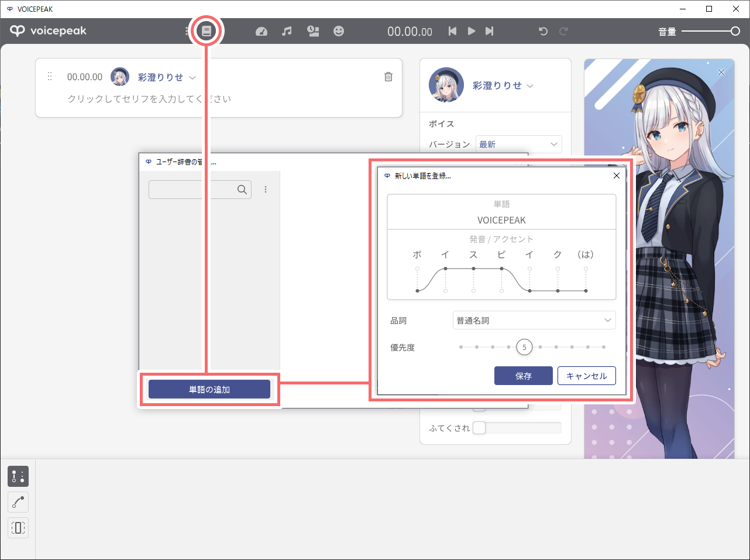The width and height of the screenshot is (750, 560).
Task: Search the dictionary with magnifier icon
Action: 242,190
